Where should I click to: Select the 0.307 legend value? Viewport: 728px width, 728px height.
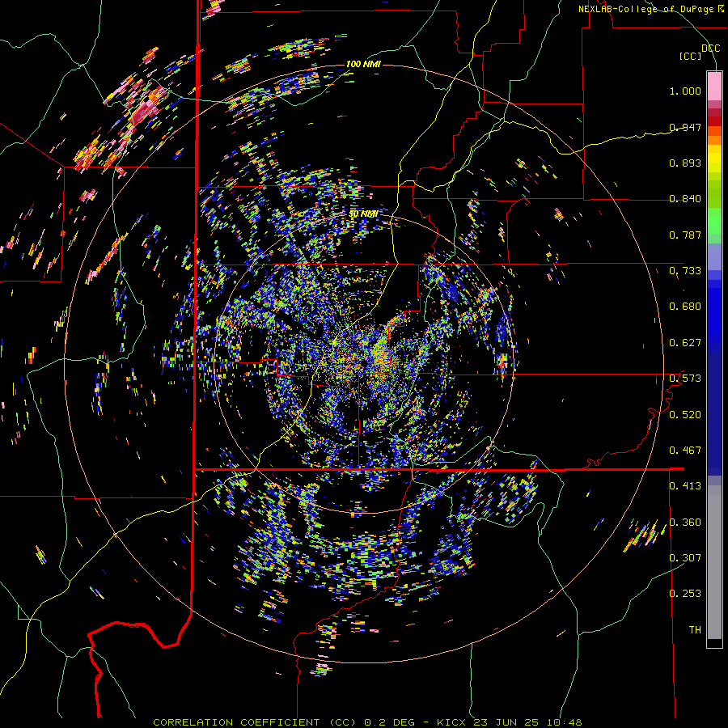tap(685, 557)
